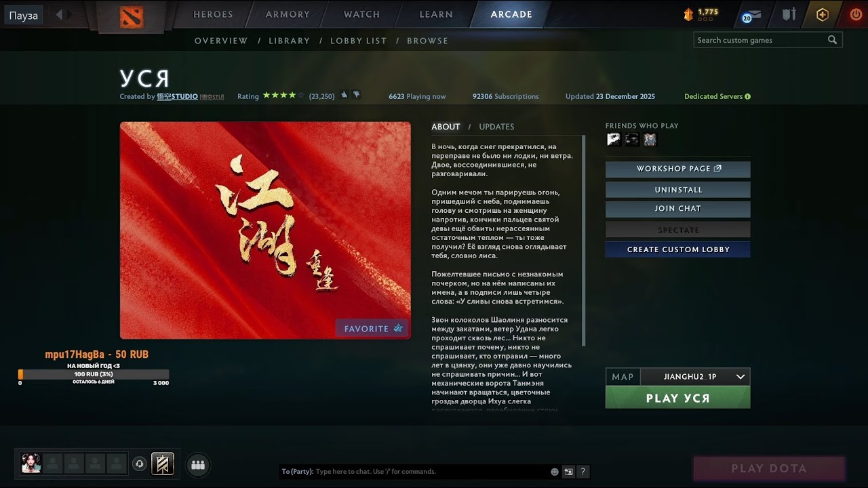
Task: Open the WATCH tab
Action: tap(361, 14)
